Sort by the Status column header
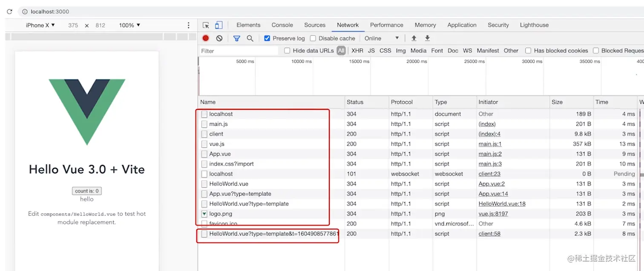Viewport: 644px width, 271px height. [367, 102]
